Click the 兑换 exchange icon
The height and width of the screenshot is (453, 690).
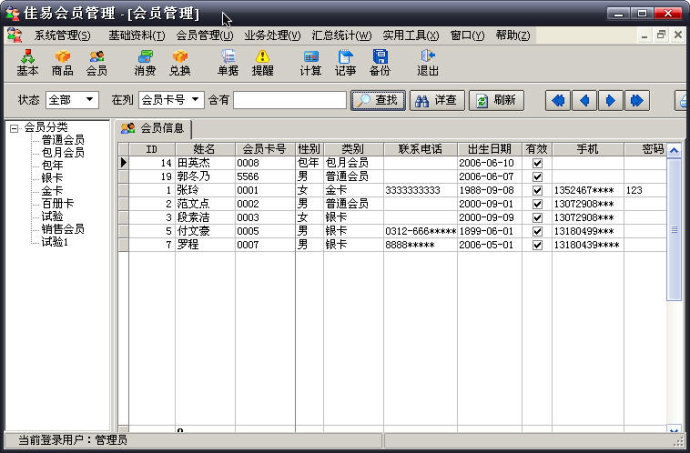coord(180,63)
